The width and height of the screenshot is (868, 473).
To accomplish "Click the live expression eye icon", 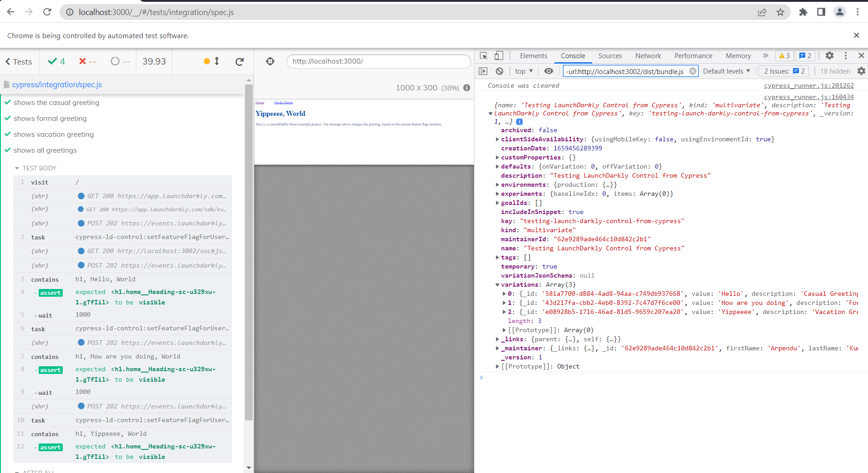I will pos(549,71).
